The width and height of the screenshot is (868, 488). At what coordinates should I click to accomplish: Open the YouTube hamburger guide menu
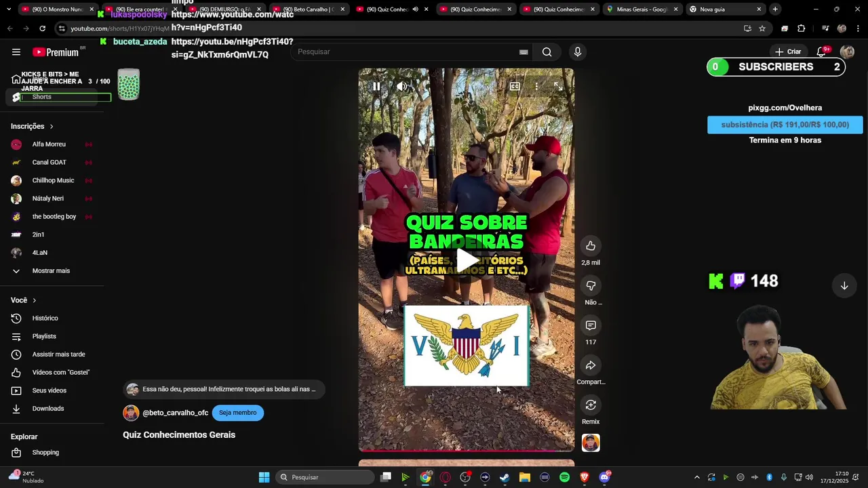pyautogui.click(x=16, y=52)
